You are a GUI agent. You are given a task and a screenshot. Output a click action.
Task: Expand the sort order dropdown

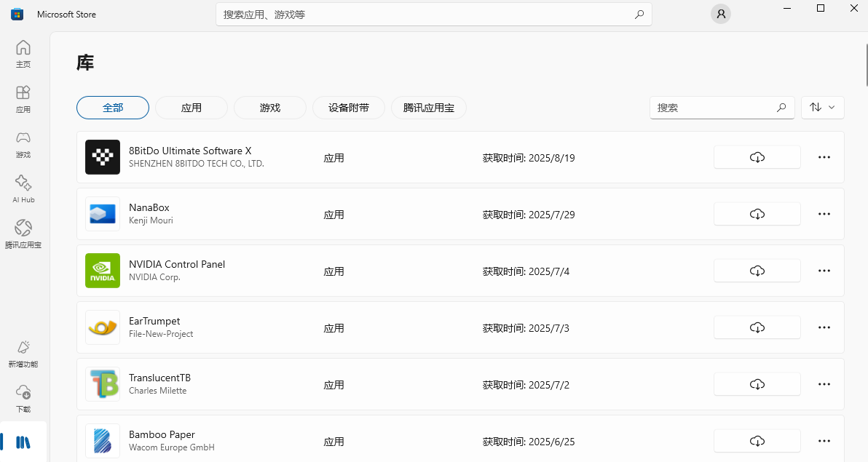(823, 108)
